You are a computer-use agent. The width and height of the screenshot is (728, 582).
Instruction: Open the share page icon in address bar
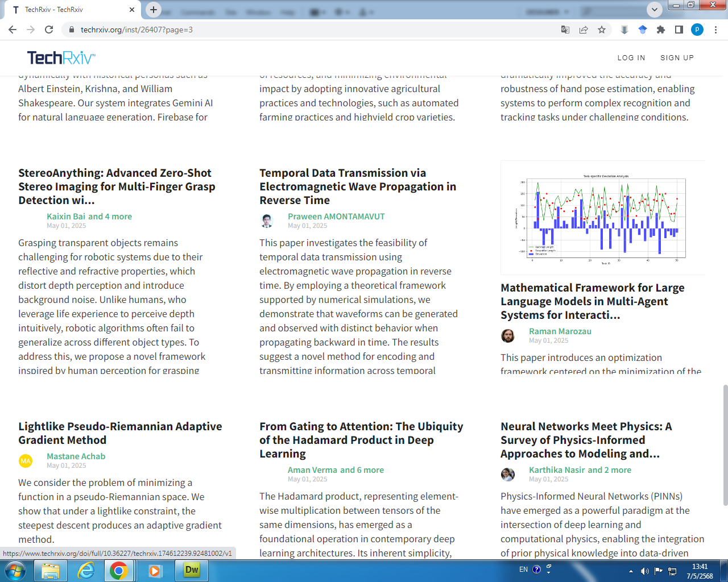pyautogui.click(x=584, y=30)
